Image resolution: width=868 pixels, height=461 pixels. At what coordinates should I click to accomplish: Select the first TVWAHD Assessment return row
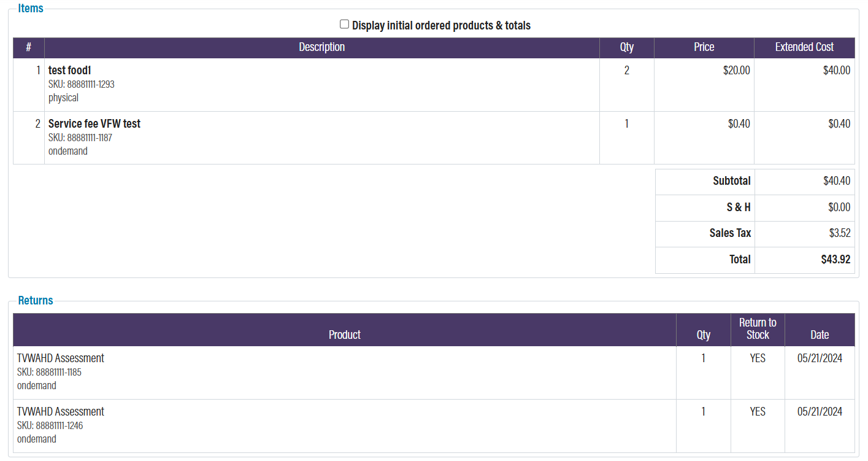[61, 358]
